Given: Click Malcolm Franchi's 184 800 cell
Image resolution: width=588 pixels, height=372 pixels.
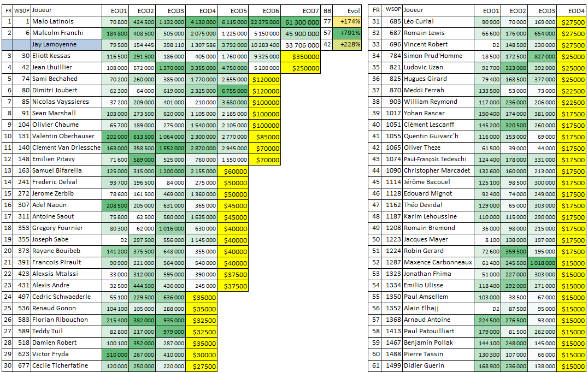Looking at the screenshot, I should 115,33.
